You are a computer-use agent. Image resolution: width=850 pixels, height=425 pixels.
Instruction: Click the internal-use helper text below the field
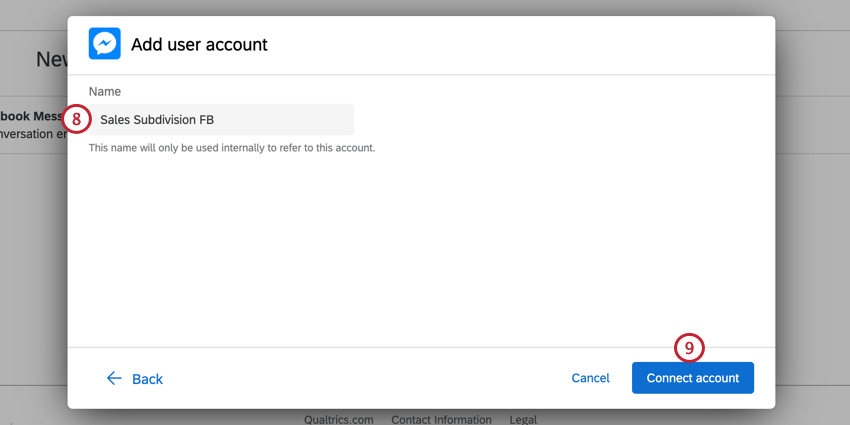tap(231, 148)
